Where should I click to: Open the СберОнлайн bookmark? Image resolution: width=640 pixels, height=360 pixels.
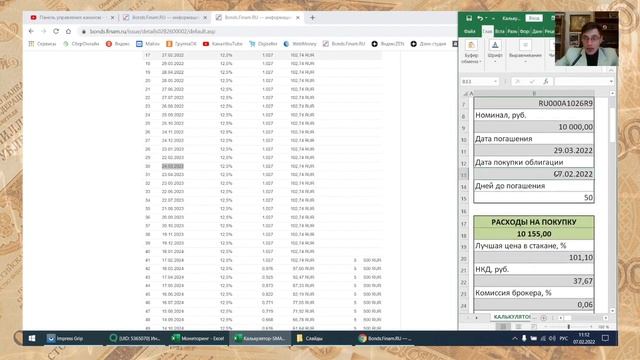click(81, 44)
